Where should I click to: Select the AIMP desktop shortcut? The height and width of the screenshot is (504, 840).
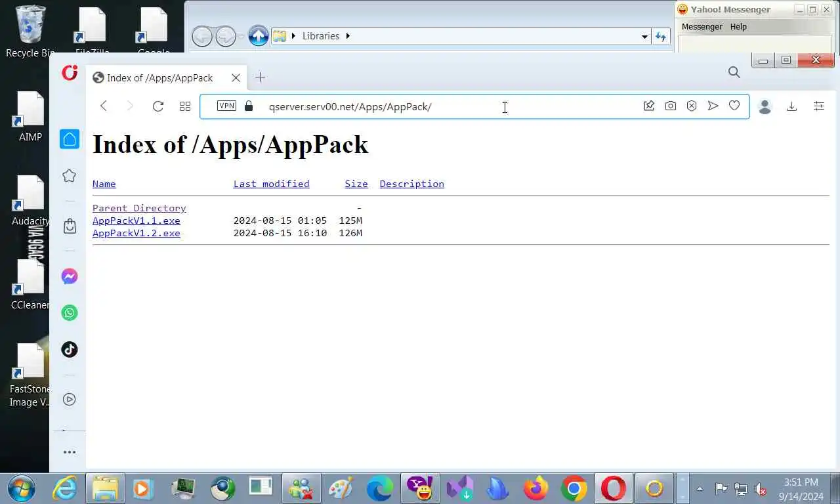point(30,117)
